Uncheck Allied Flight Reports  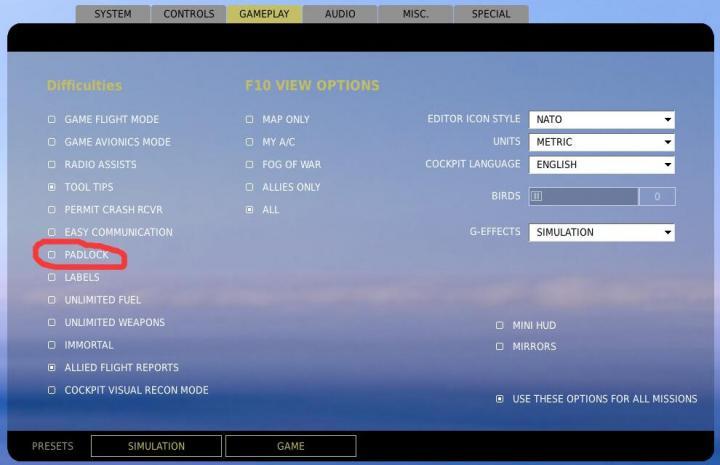pyautogui.click(x=52, y=368)
